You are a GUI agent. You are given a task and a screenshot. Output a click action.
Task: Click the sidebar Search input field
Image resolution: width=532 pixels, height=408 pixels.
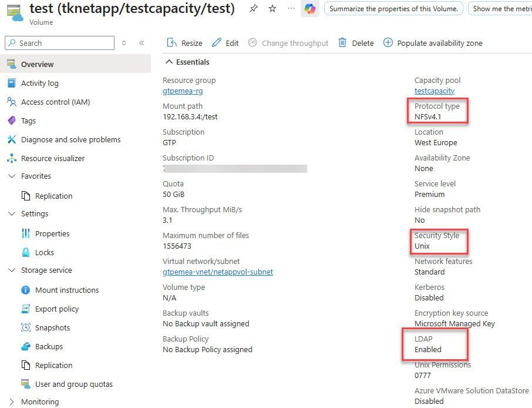65,43
